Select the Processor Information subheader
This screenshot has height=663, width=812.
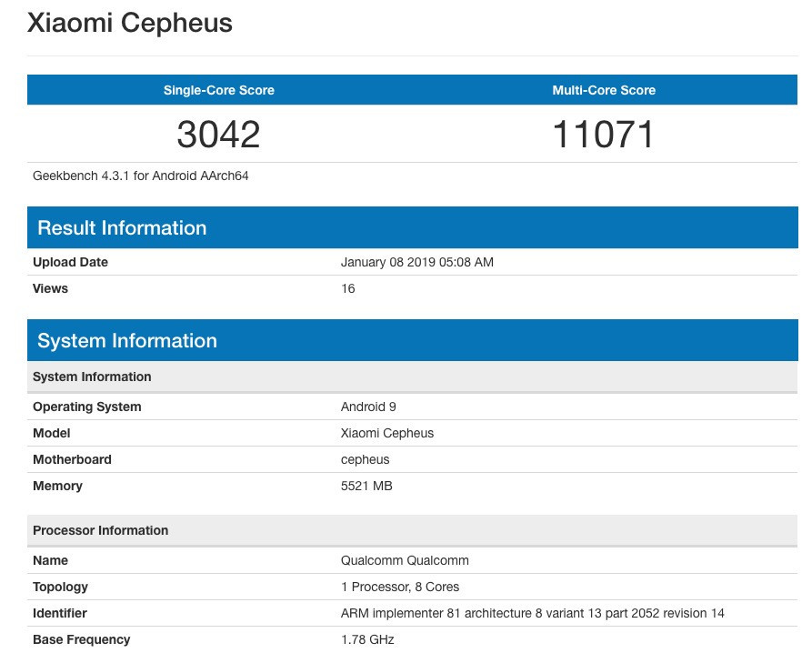(412, 530)
